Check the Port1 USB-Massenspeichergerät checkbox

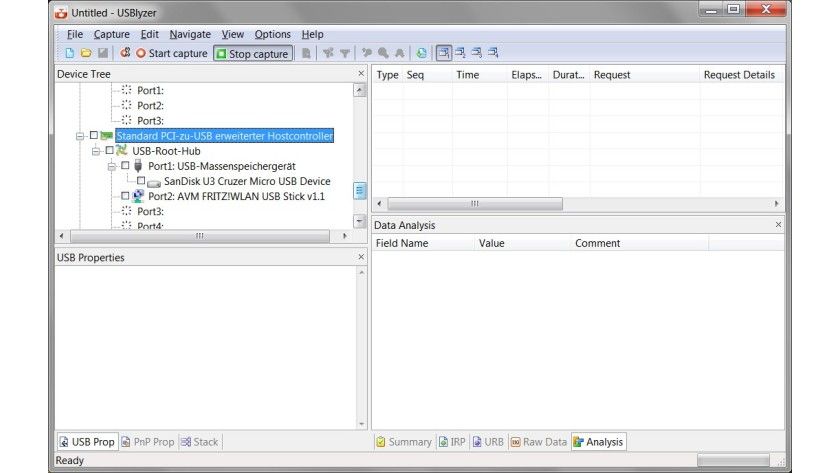click(x=125, y=166)
